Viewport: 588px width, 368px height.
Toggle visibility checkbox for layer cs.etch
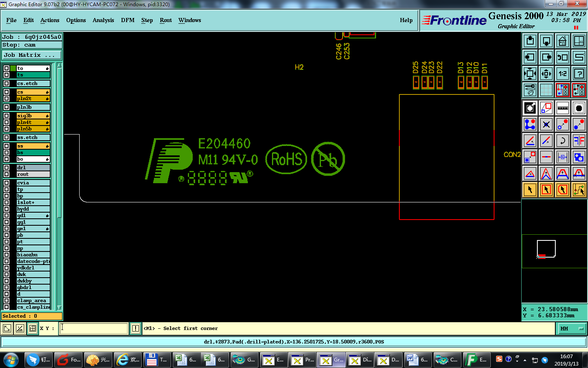tap(7, 83)
